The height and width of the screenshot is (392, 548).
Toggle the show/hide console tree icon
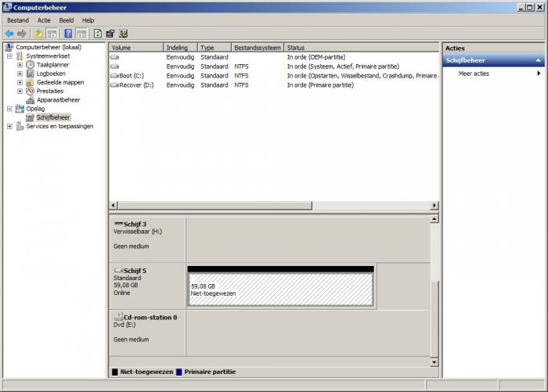click(52, 34)
